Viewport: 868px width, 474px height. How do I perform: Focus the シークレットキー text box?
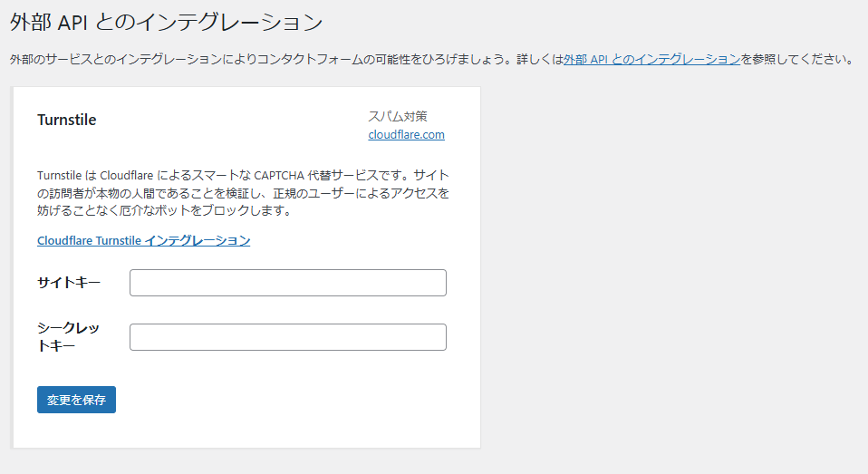(287, 337)
